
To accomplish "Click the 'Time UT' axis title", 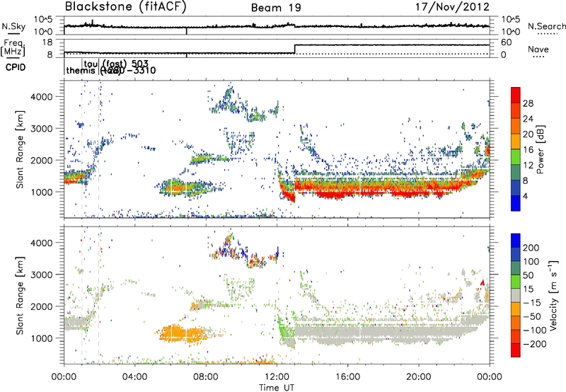I will (x=277, y=387).
